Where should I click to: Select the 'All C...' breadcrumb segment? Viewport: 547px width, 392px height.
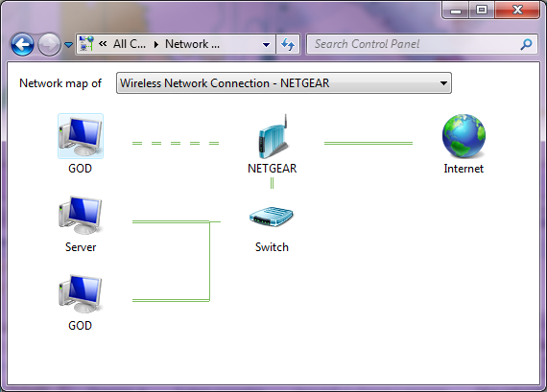[130, 44]
